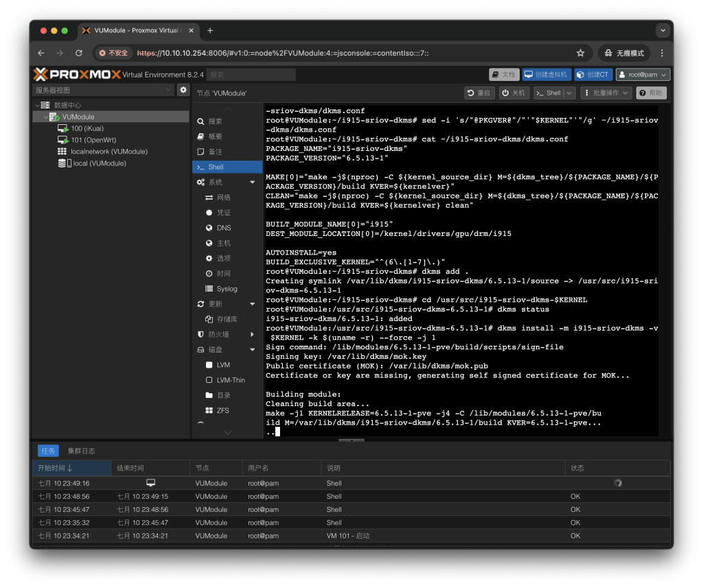Screen dimensions: 703x588
Task: Click the bookmark star icon in address bar
Action: (x=580, y=53)
